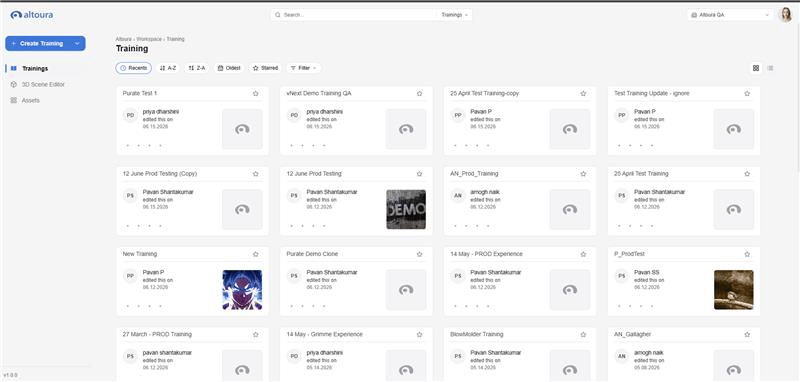Star the P_ProdTest card
The height and width of the screenshot is (382, 800).
point(747,254)
